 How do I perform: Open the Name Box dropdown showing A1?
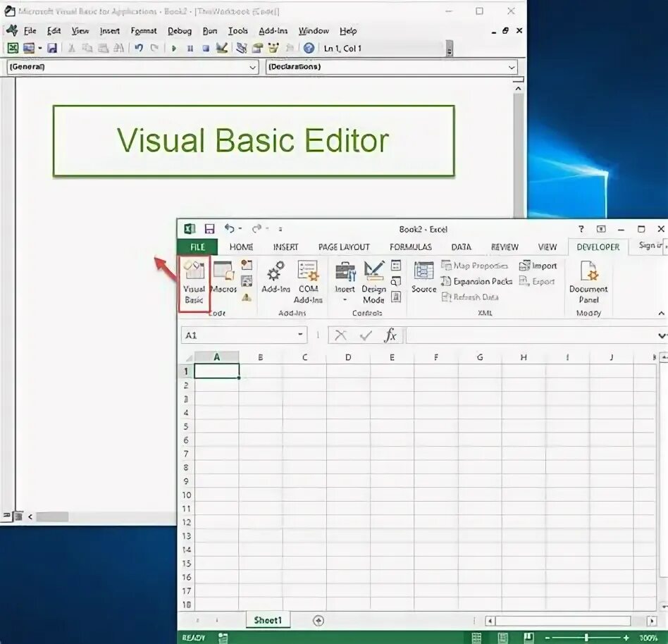point(301,335)
